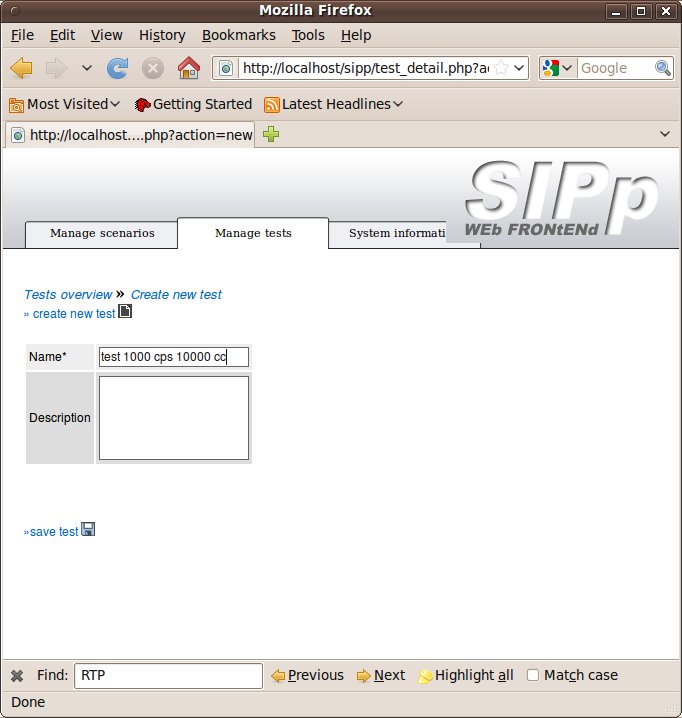Open the Bookmarks menu
Screen dimensions: 682x718
tap(239, 35)
